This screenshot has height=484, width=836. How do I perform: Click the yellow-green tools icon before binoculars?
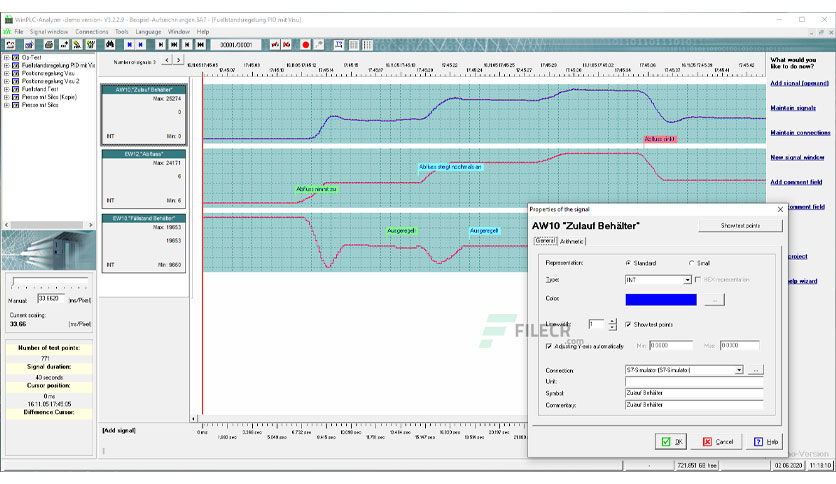pos(91,45)
